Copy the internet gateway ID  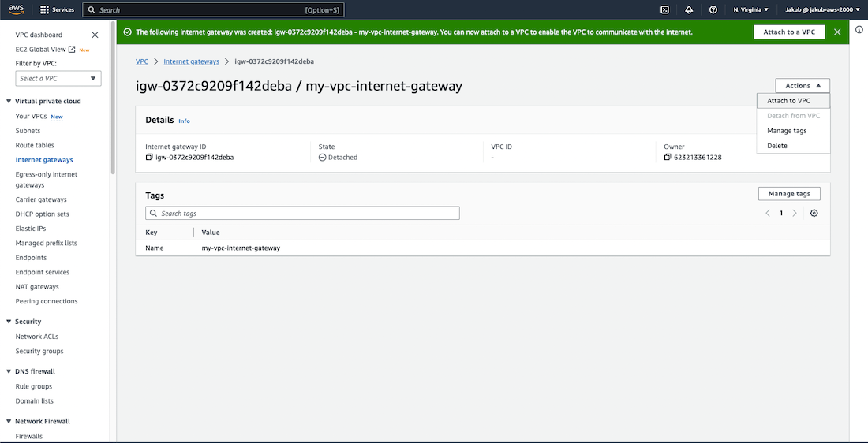[x=149, y=158]
